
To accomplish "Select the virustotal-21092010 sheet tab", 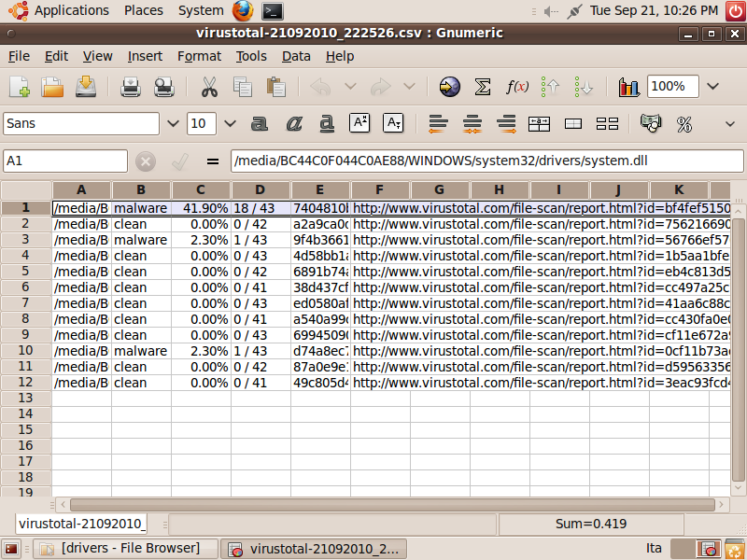I will tap(82, 524).
